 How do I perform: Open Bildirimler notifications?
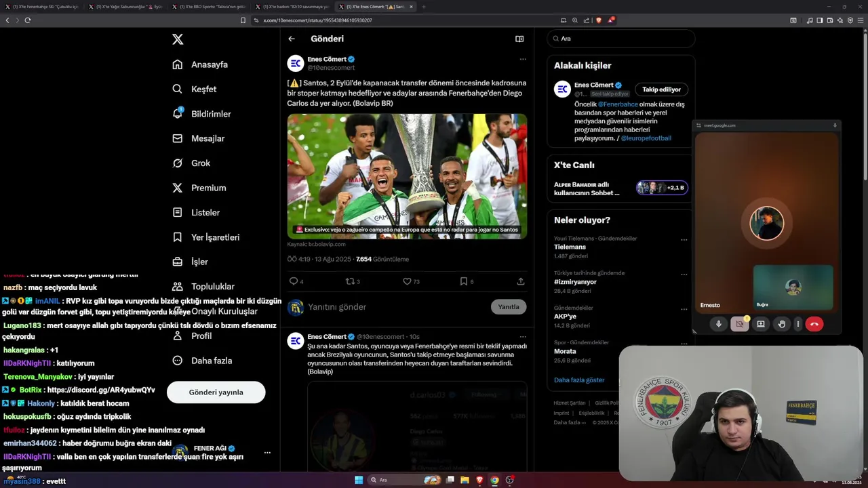201,114
